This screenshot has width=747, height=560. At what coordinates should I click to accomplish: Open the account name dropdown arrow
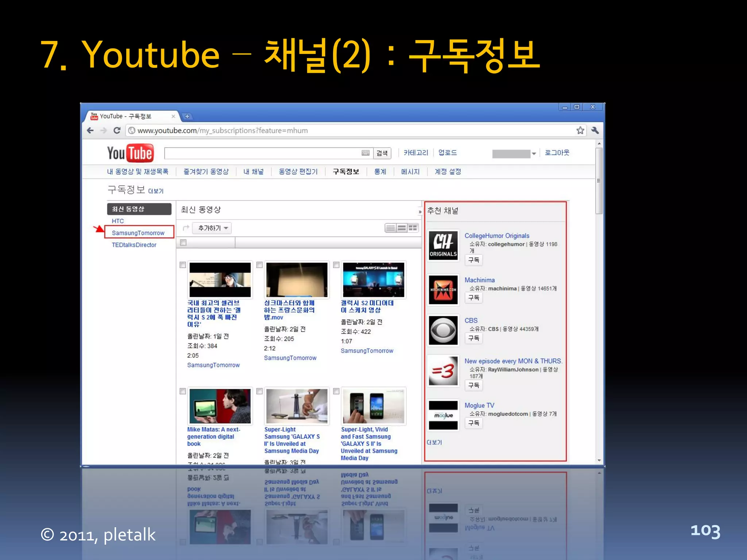click(x=534, y=153)
